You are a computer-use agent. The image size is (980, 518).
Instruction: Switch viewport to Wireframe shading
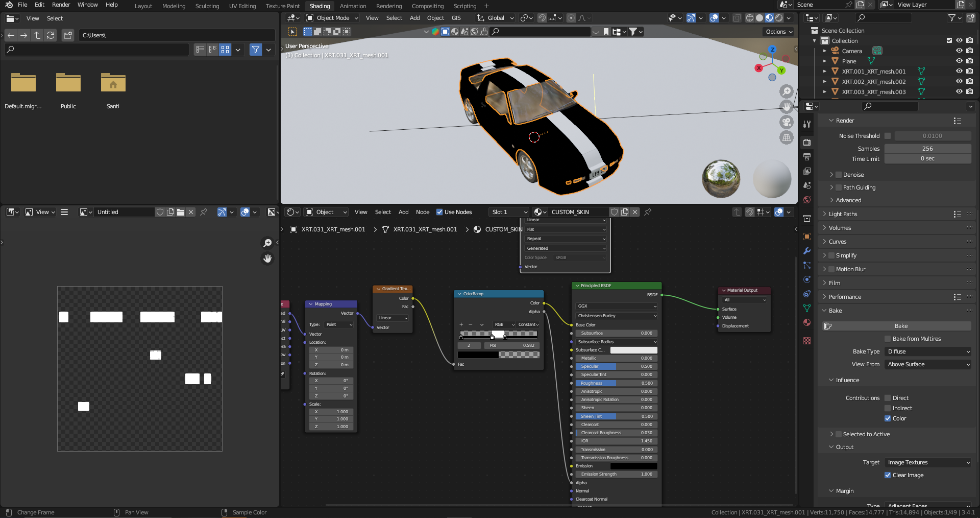coord(750,18)
